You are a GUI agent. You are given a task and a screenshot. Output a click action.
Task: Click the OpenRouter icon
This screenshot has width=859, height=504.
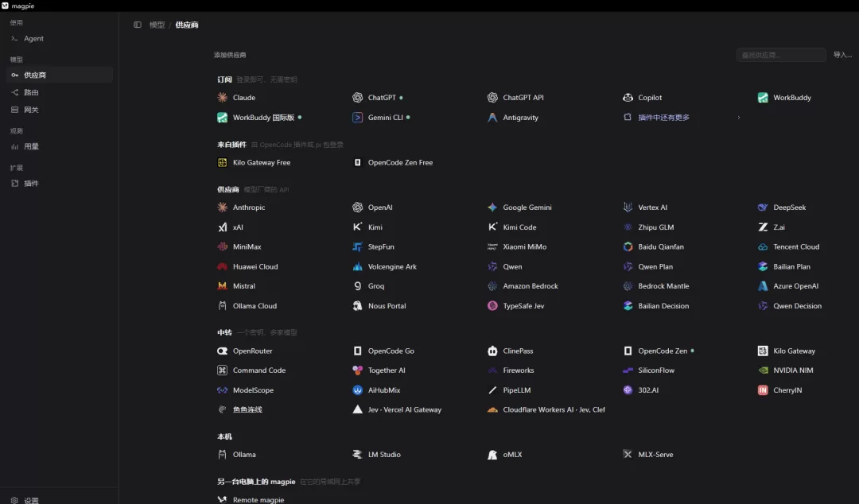pos(222,351)
